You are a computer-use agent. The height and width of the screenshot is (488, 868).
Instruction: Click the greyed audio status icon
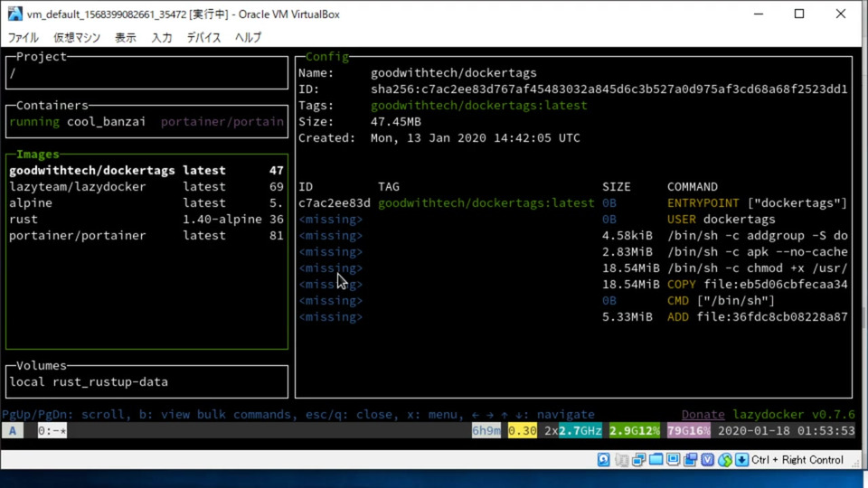(x=621, y=460)
